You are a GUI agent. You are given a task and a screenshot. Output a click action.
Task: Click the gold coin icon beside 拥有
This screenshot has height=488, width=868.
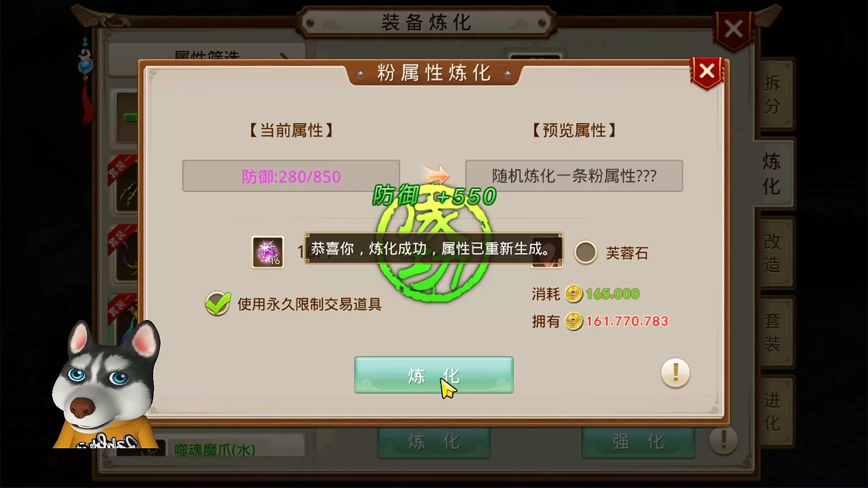click(x=574, y=321)
